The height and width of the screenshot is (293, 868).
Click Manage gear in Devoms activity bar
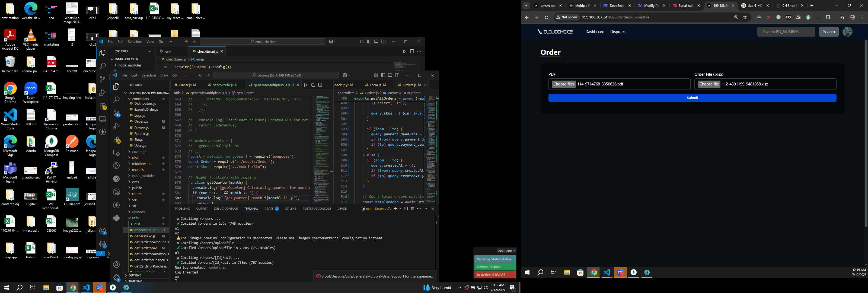[x=116, y=278]
